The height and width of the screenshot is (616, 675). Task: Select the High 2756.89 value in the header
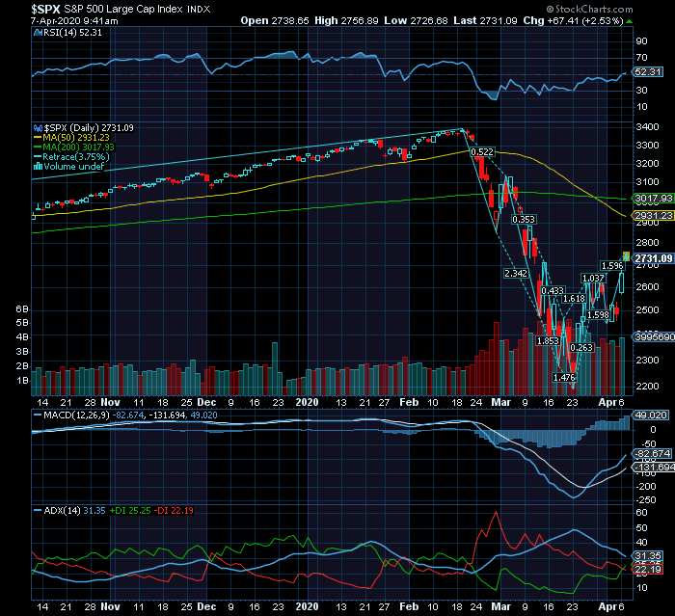tap(346, 20)
